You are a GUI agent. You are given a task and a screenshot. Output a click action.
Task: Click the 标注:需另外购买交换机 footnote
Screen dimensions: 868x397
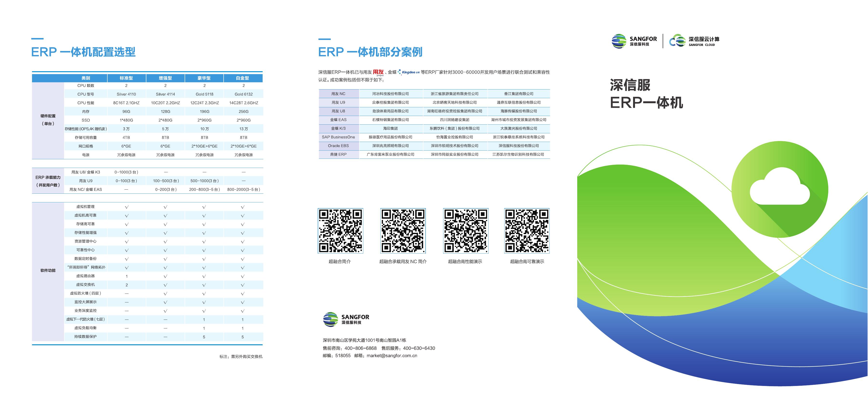(x=241, y=357)
